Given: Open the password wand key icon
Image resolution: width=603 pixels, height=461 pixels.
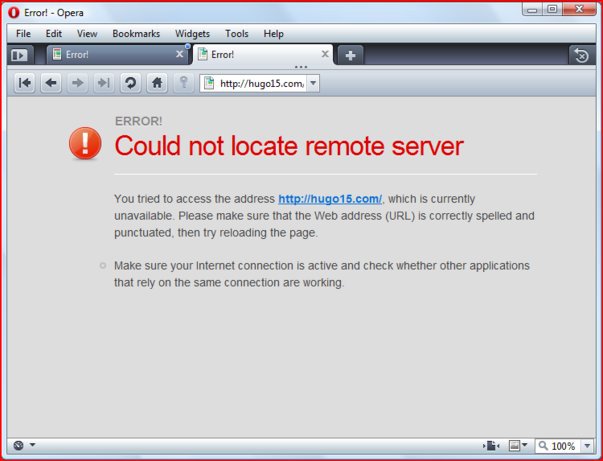Looking at the screenshot, I should [183, 83].
